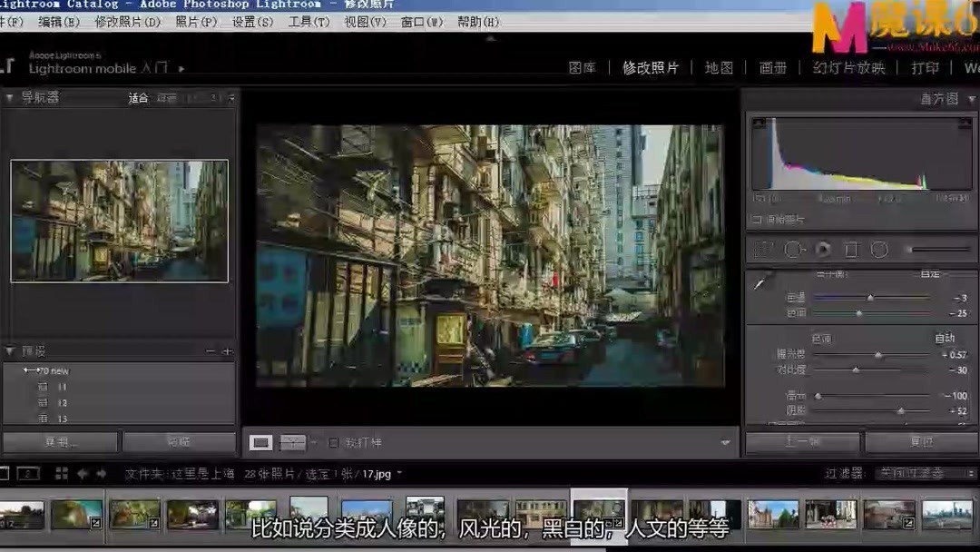
Task: Toggle the 秋红样 checkbox in the filmstrip bar
Action: click(x=333, y=443)
